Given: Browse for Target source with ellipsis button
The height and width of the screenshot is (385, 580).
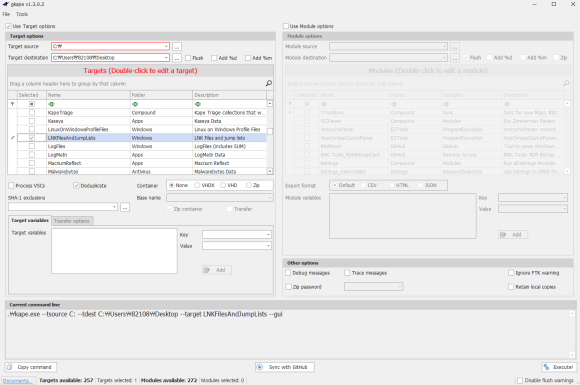Looking at the screenshot, I should (177, 47).
